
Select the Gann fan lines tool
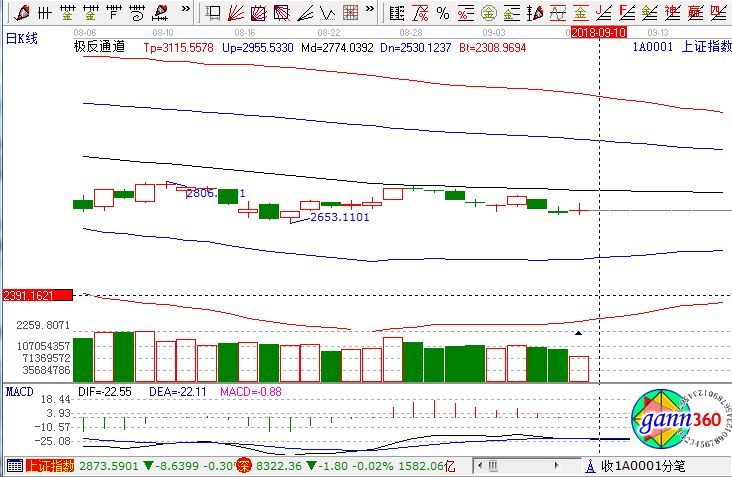point(234,12)
